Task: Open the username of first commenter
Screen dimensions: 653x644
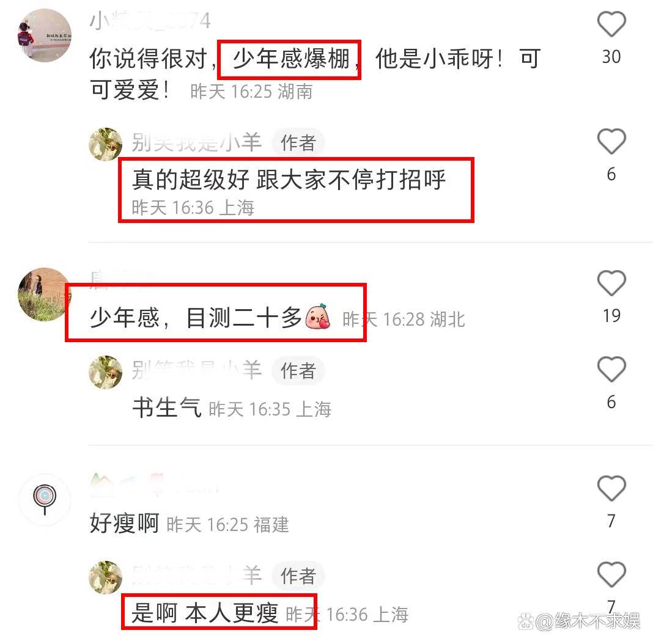Action: tap(150, 20)
